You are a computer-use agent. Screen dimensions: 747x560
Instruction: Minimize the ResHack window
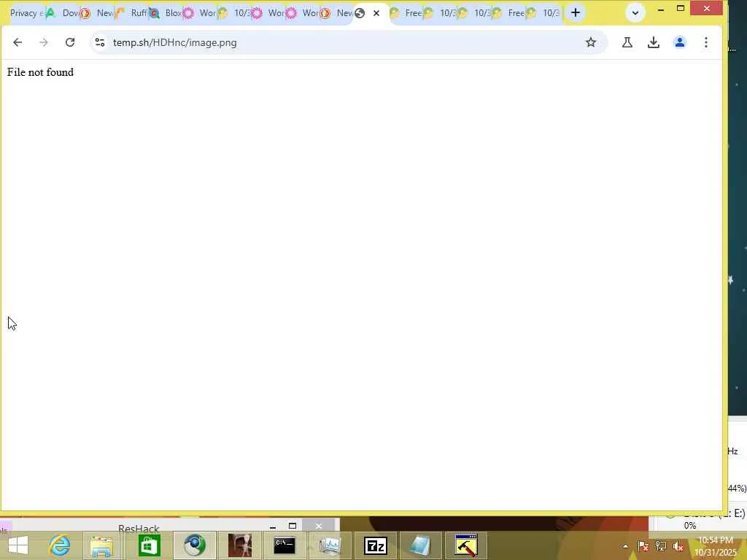[x=273, y=526]
